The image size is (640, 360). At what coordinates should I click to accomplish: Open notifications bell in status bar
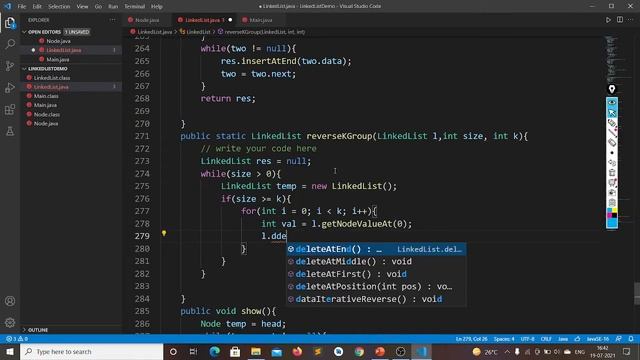tap(631, 339)
